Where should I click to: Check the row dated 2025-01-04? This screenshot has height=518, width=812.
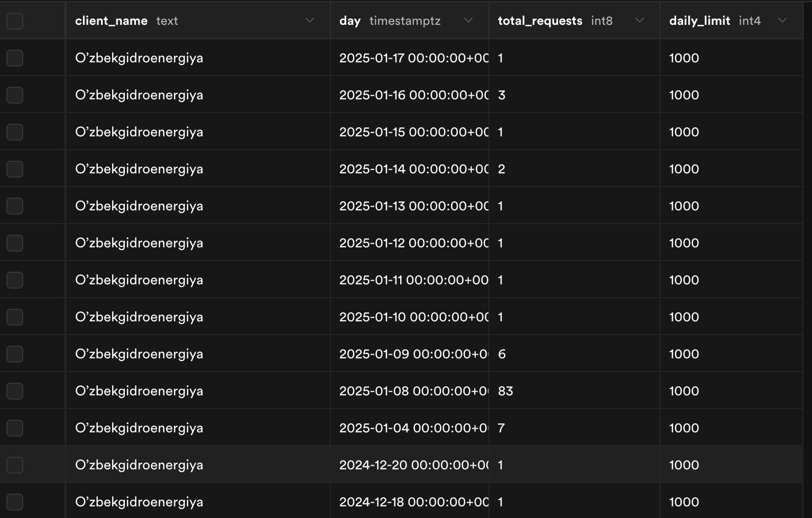pyautogui.click(x=14, y=428)
